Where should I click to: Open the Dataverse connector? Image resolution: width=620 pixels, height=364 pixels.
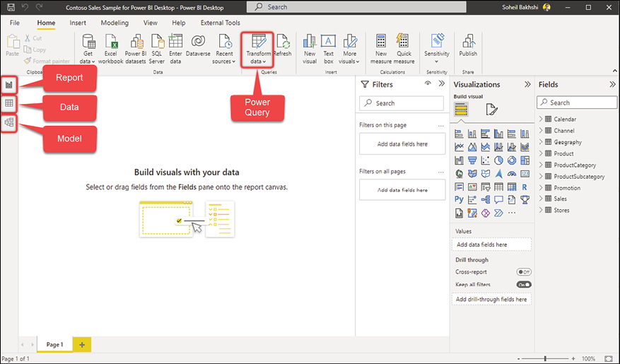(198, 46)
